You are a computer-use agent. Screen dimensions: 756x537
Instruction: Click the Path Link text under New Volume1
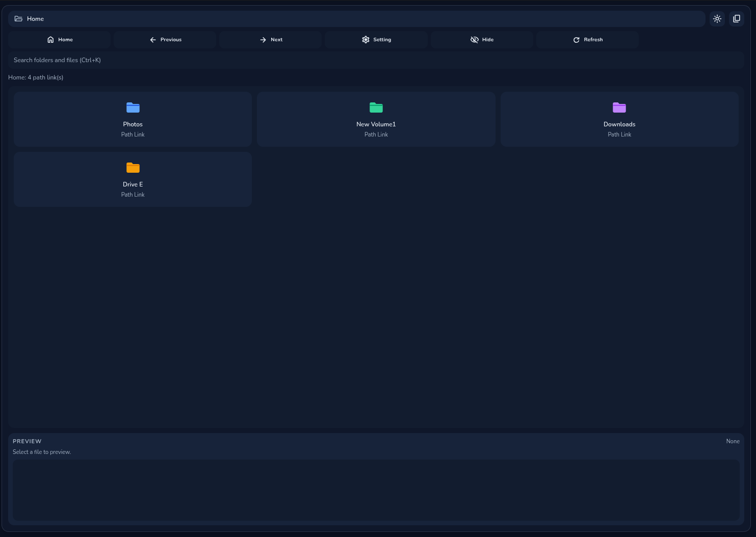point(376,135)
